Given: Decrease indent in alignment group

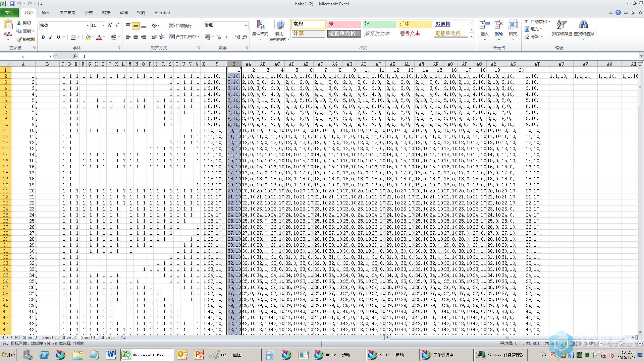Looking at the screenshot, I should click(x=154, y=37).
